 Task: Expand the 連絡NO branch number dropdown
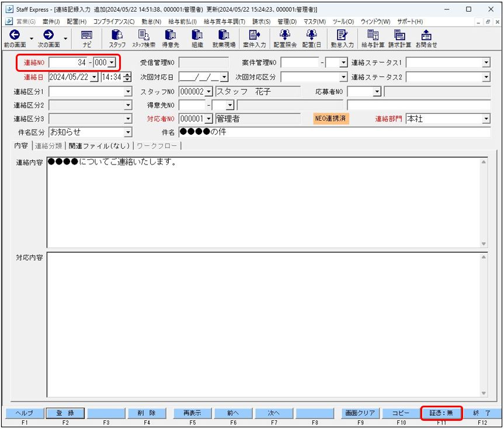[x=112, y=62]
